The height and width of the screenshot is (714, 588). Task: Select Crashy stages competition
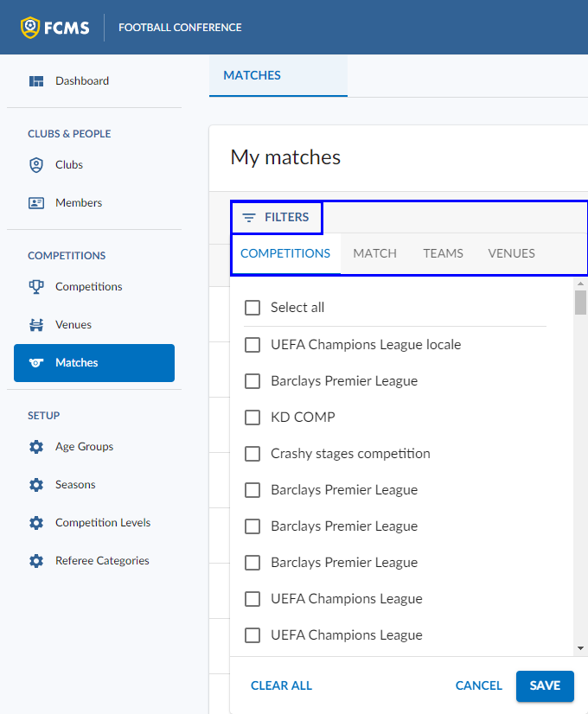click(252, 453)
